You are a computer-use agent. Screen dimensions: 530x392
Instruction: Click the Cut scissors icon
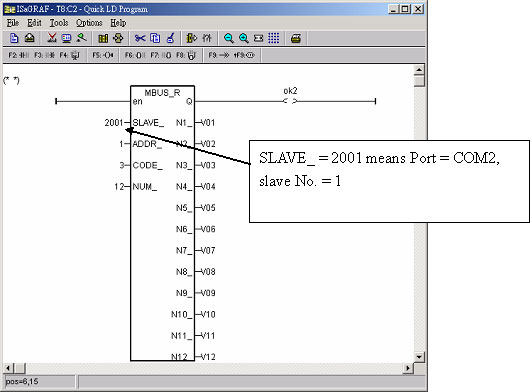point(140,38)
